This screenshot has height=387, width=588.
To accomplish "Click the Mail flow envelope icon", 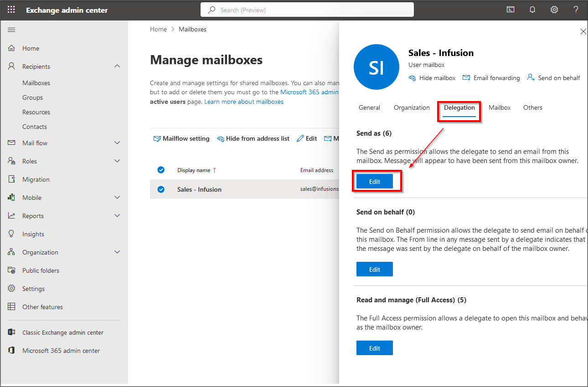I will coord(11,143).
